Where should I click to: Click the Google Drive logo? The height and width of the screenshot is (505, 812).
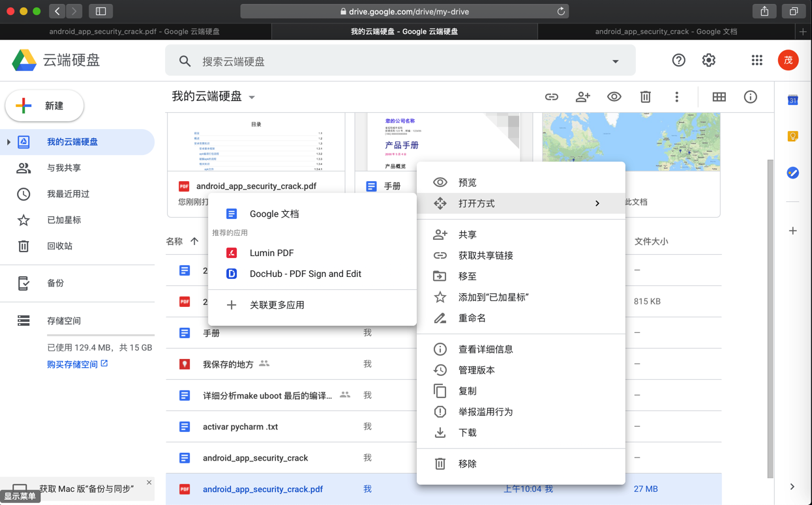[x=24, y=61]
